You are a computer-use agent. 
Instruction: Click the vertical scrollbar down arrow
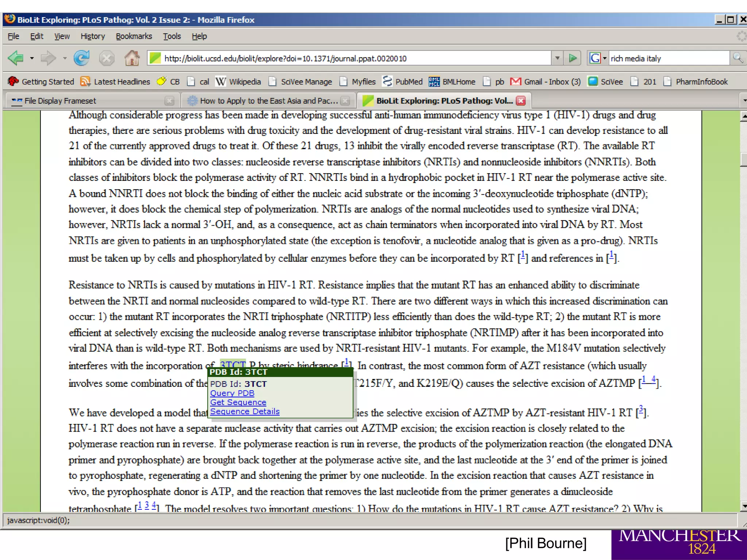(743, 506)
